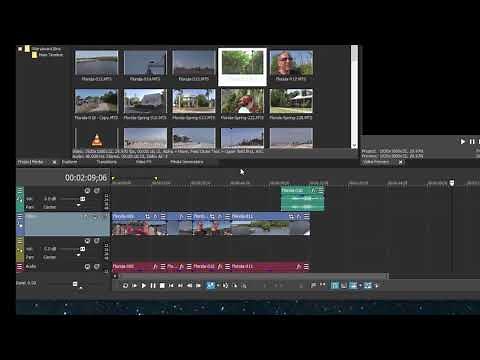
Task: Open the blue video track menu
Action: pos(20,217)
